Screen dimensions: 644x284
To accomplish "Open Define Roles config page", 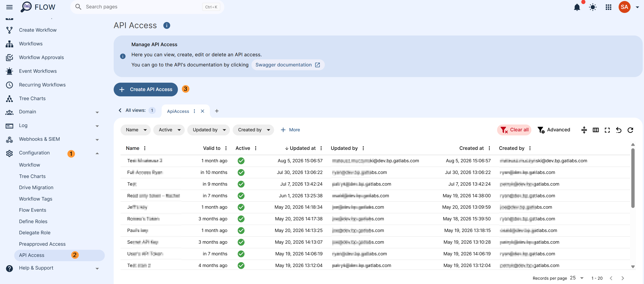I will click(x=33, y=221).
